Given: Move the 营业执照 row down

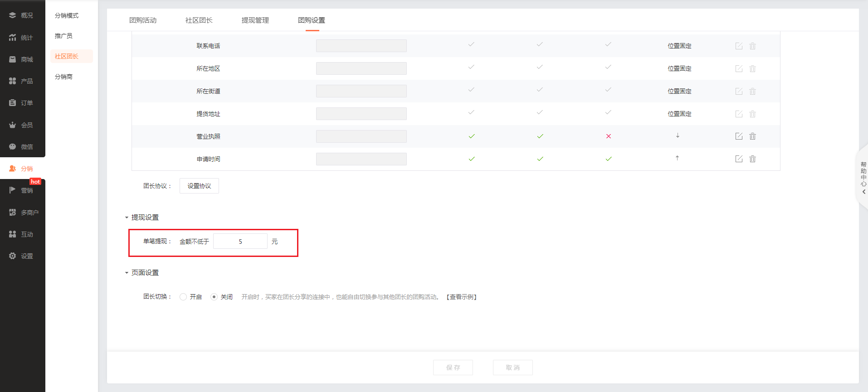Looking at the screenshot, I should [678, 136].
